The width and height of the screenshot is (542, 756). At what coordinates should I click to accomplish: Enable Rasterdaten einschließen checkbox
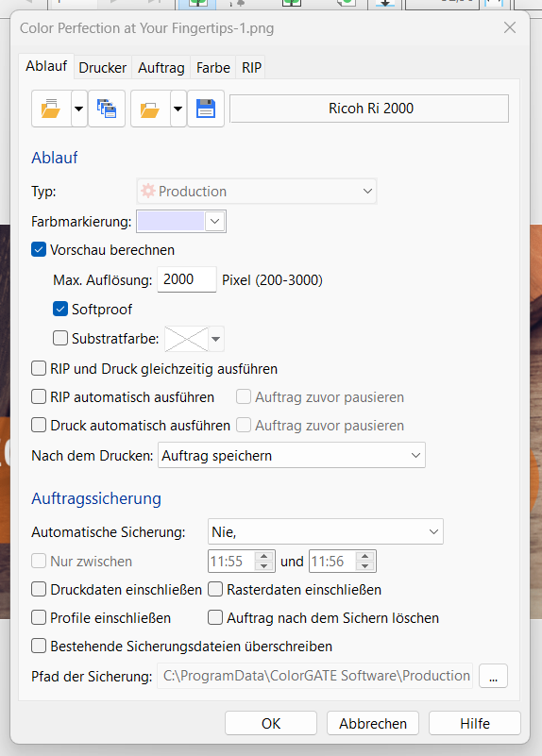click(x=215, y=589)
